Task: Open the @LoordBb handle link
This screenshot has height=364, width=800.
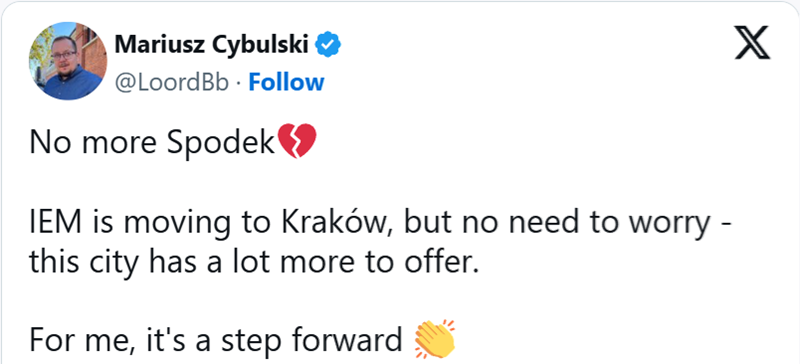Action: pos(171,83)
